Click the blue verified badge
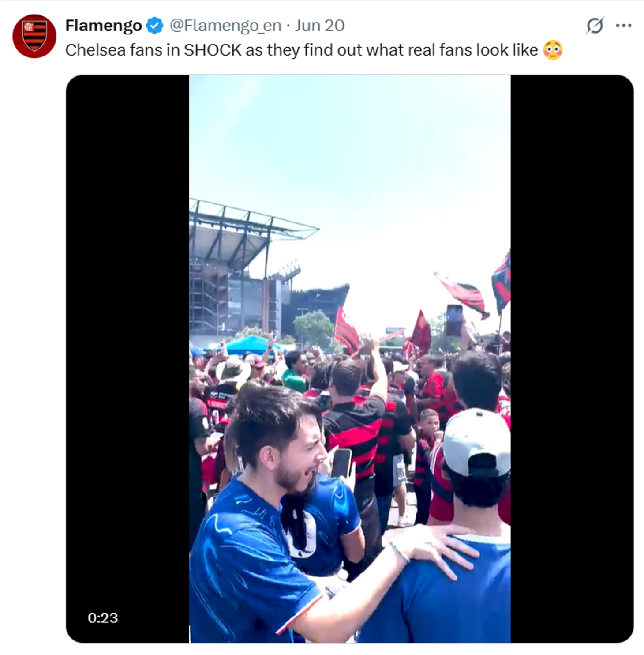Screen dimensions: 644x655 pyautogui.click(x=155, y=26)
